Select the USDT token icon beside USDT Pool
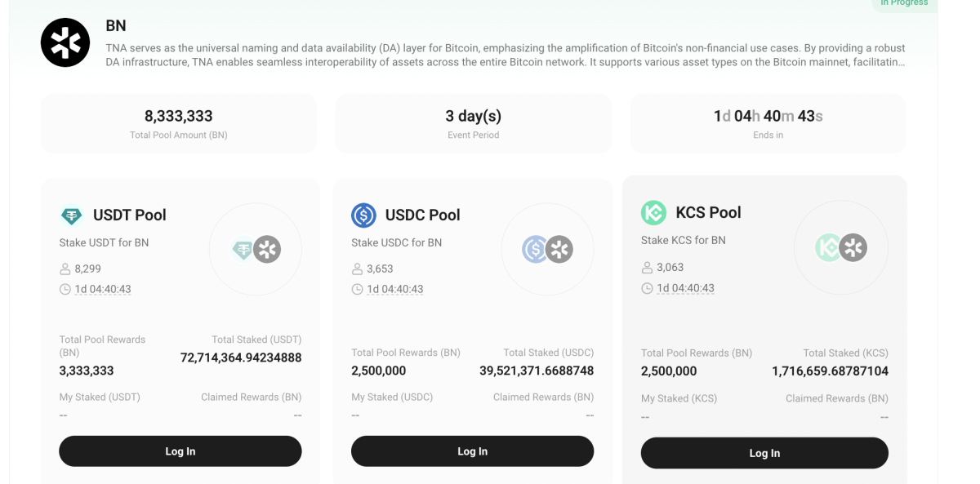The image size is (980, 484). pyautogui.click(x=70, y=215)
